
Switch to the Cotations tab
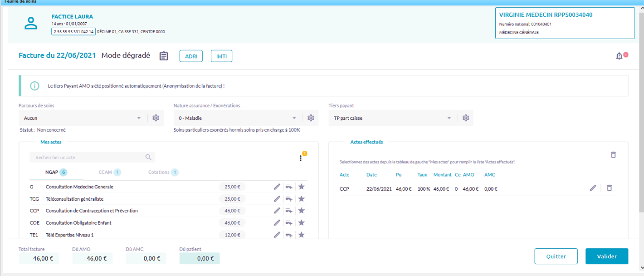pos(163,172)
